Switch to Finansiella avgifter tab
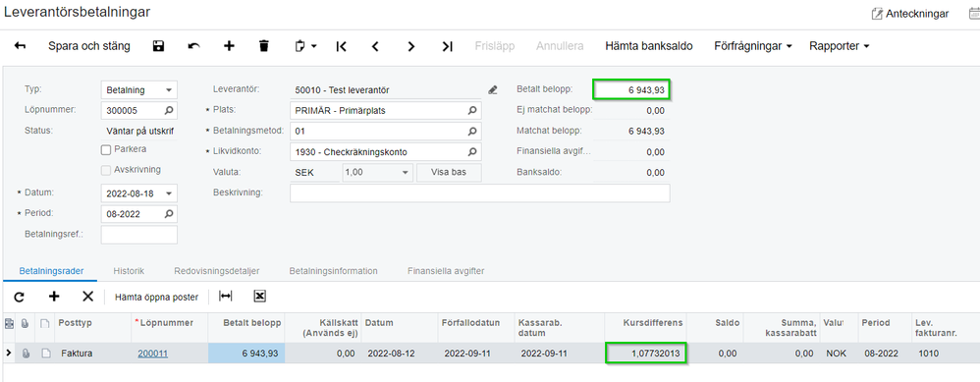 tap(446, 271)
